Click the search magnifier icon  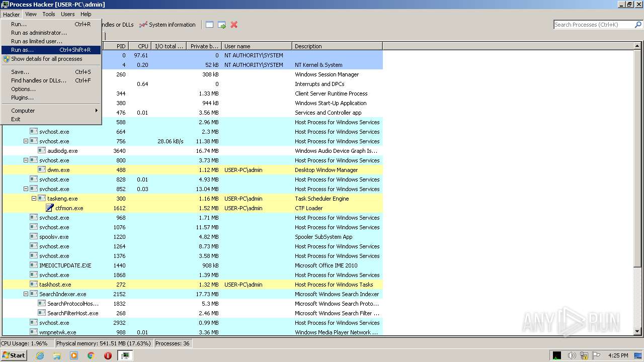[x=638, y=25]
